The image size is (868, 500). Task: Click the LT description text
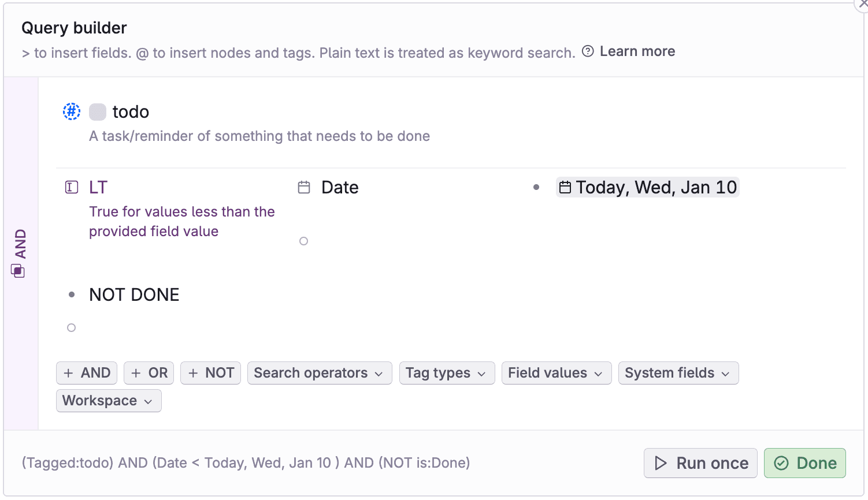(182, 222)
